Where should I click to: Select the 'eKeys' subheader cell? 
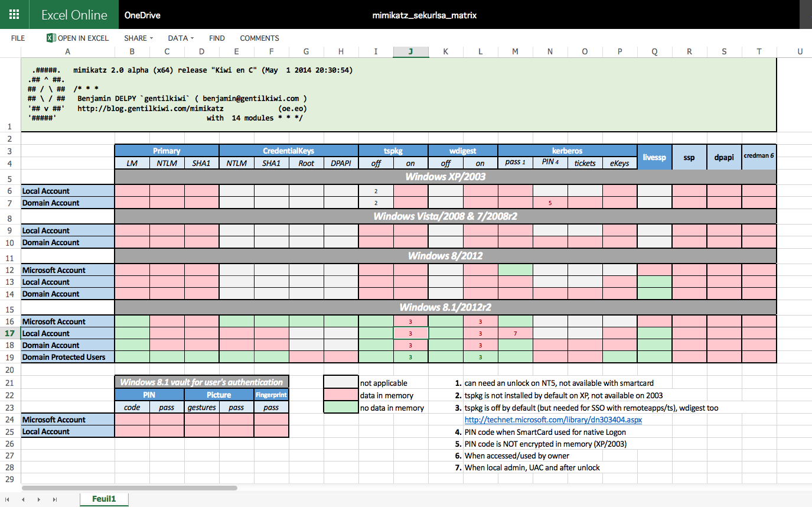click(619, 163)
